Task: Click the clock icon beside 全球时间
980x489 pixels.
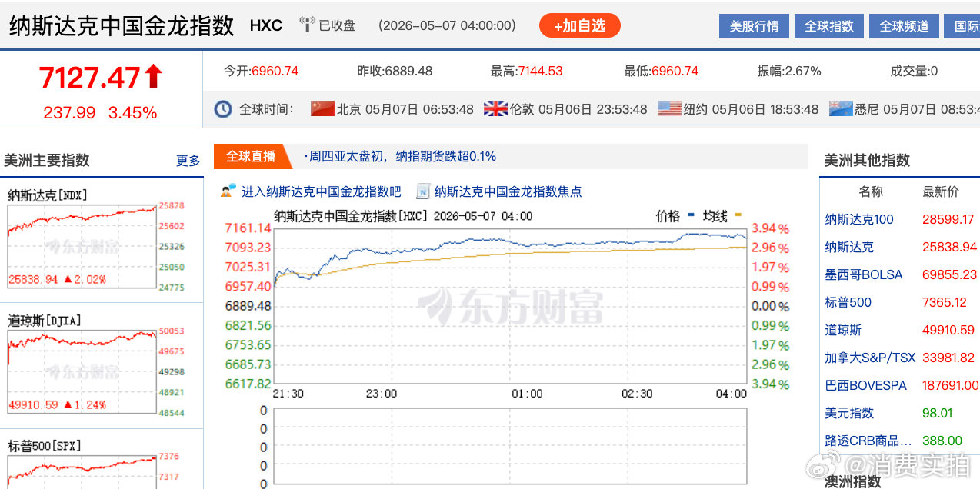Action: 223,108
